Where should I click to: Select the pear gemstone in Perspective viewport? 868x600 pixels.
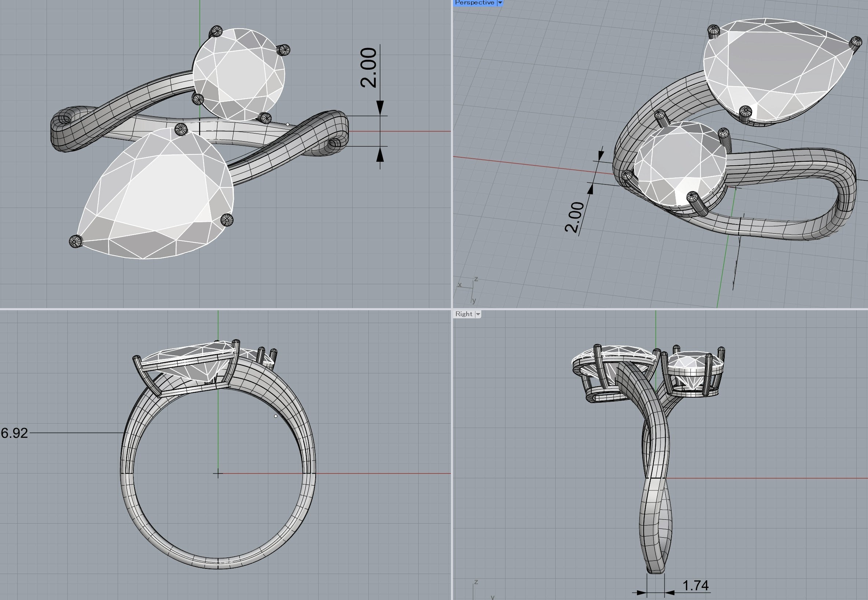point(774,70)
